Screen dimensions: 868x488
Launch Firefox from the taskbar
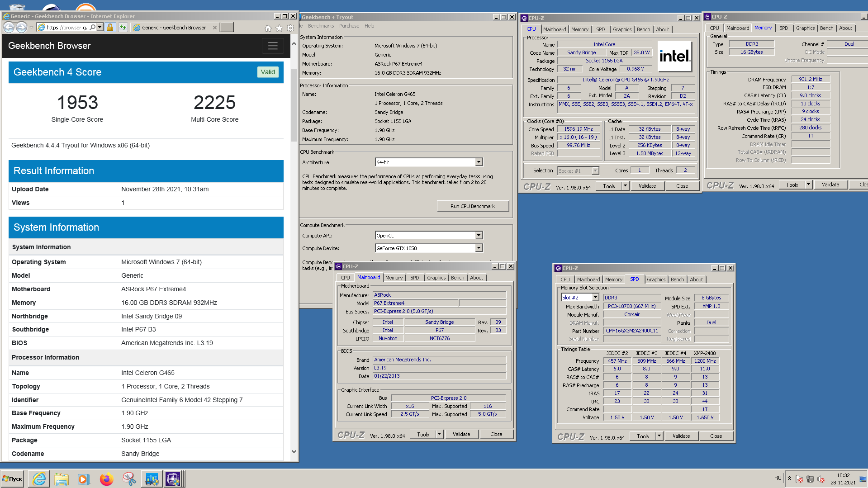pyautogui.click(x=106, y=479)
